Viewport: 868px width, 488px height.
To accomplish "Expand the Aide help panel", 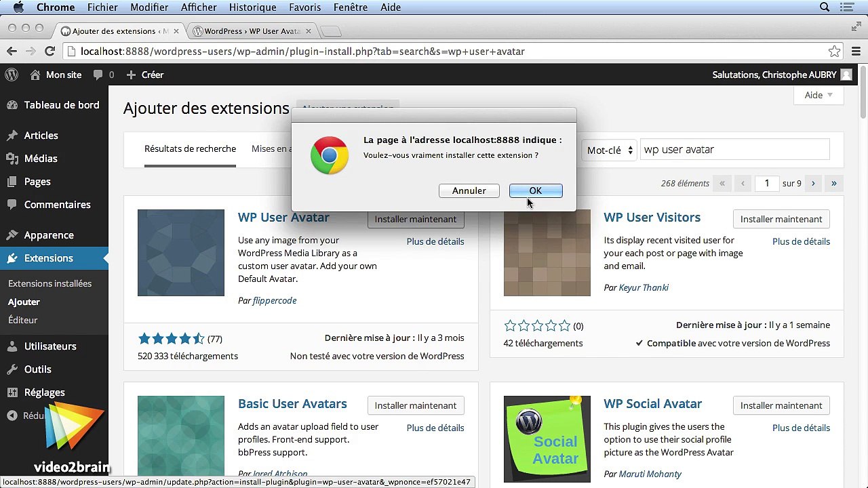I will 818,95.
